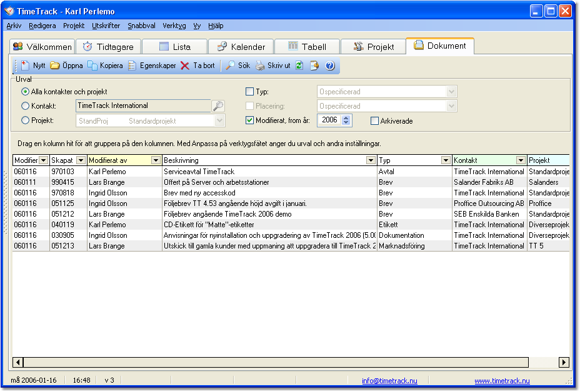Screen dimensions: 580x392
Task: Click the TimeTrack app icon in title bar
Action: coord(9,11)
